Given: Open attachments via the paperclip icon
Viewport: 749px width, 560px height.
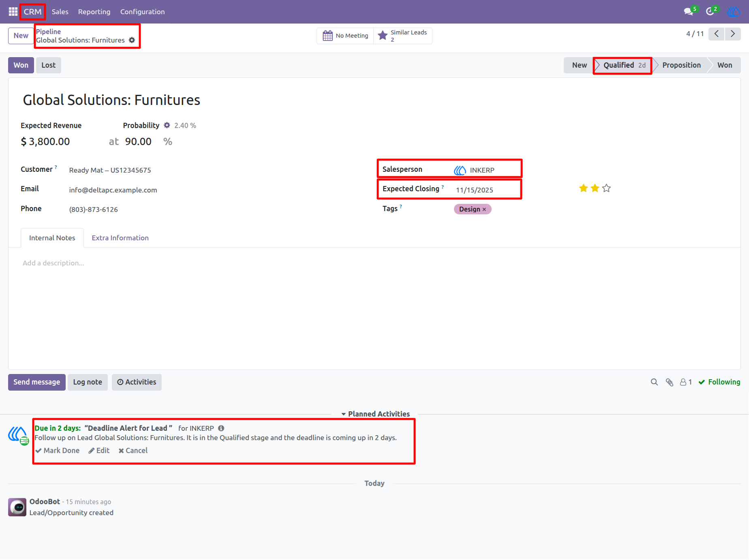Looking at the screenshot, I should click(670, 382).
